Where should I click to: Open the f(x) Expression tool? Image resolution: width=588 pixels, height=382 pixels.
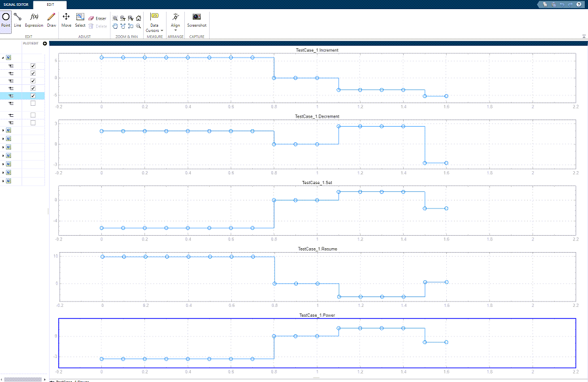(34, 20)
